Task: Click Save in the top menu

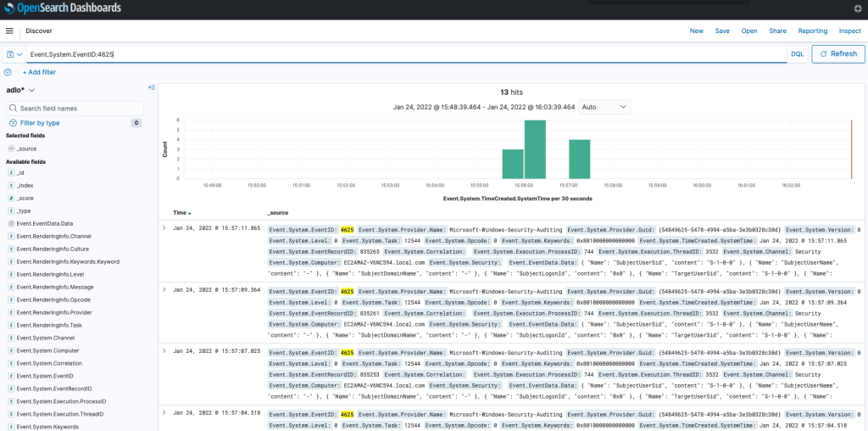Action: (x=722, y=31)
